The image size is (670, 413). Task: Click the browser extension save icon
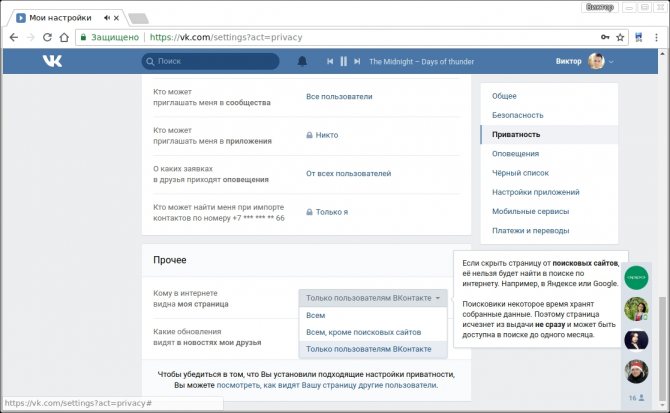click(639, 38)
